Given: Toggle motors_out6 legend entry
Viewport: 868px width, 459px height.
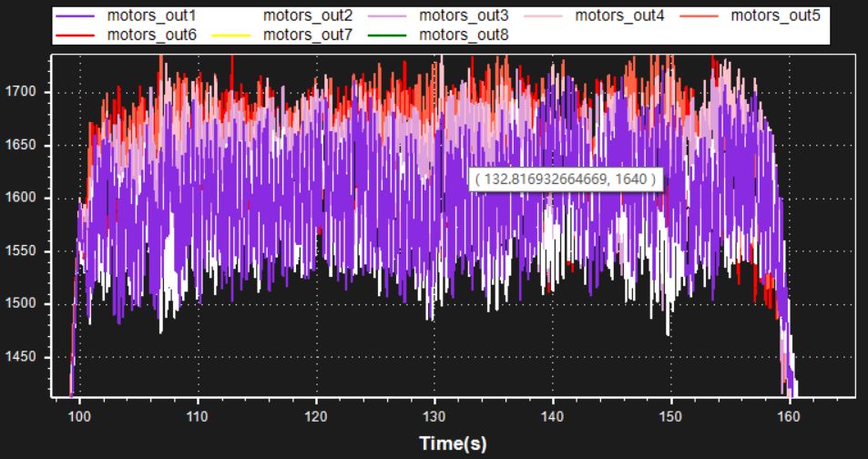Looking at the screenshot, I should coord(125,35).
